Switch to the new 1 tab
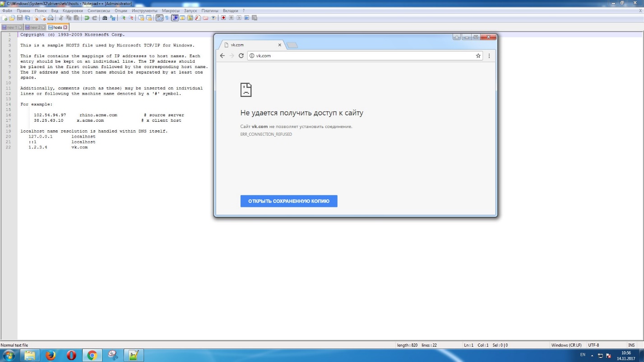This screenshot has width=644, height=362. click(12, 27)
